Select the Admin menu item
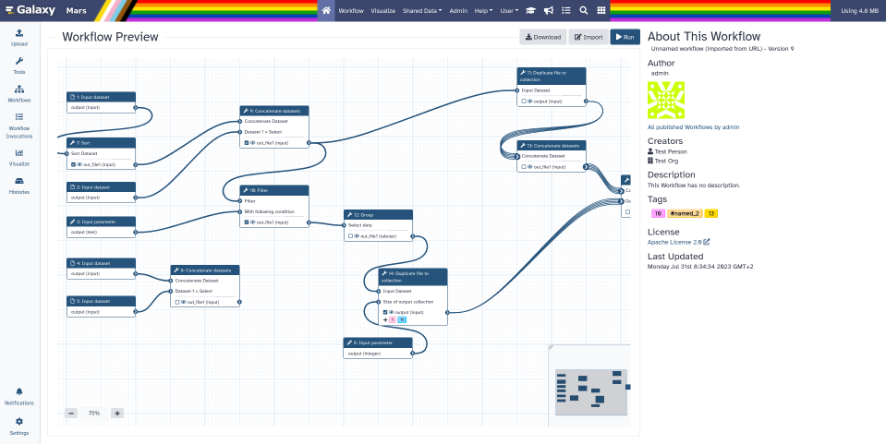Image resolution: width=889 pixels, height=446 pixels. (458, 10)
